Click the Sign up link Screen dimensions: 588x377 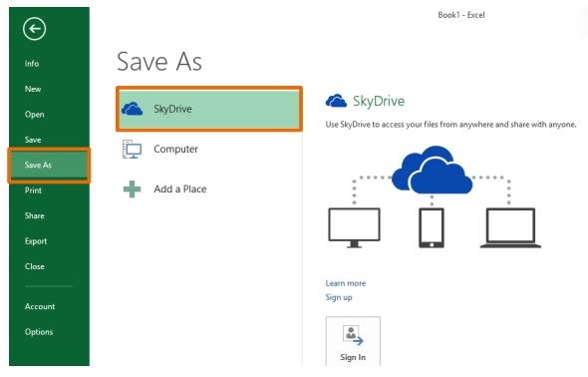(x=339, y=297)
